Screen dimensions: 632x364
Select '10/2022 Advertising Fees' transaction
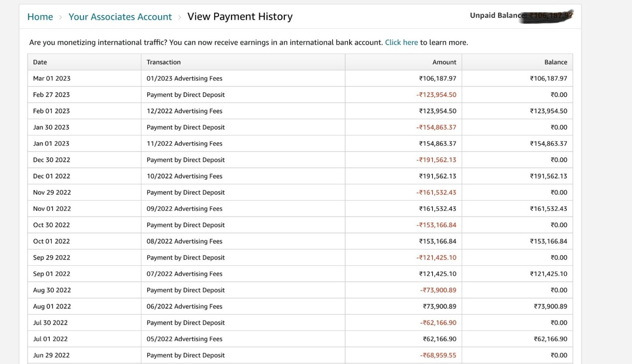point(185,176)
